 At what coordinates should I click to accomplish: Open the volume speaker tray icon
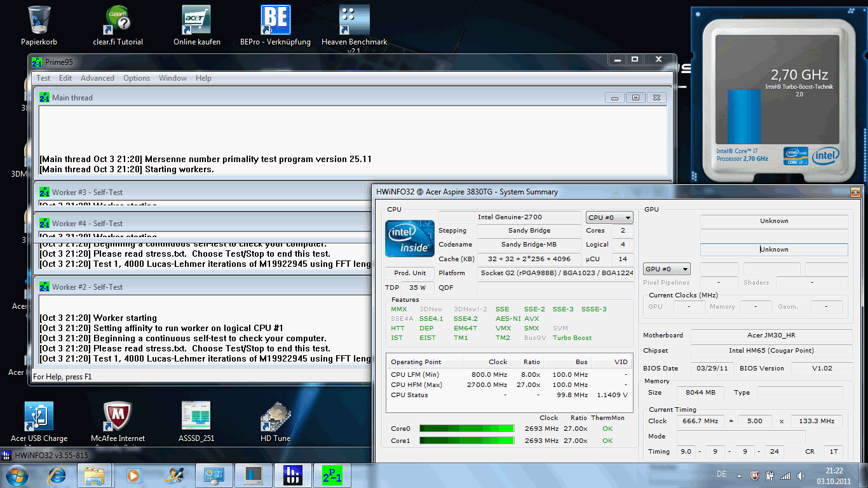799,475
